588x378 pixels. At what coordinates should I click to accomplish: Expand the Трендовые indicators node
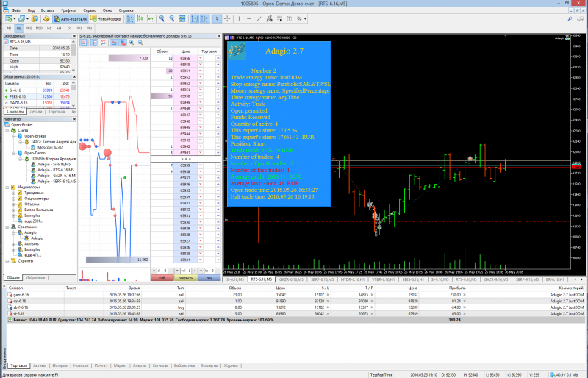14,193
